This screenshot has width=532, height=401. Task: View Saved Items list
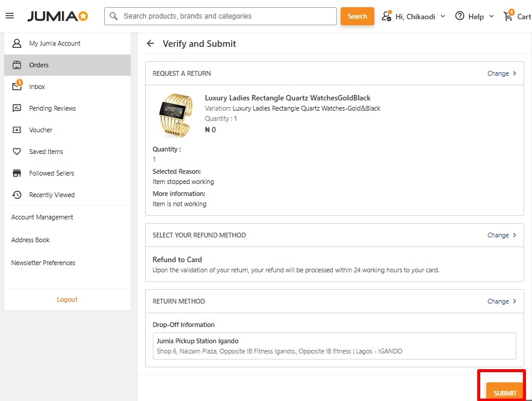pos(46,152)
